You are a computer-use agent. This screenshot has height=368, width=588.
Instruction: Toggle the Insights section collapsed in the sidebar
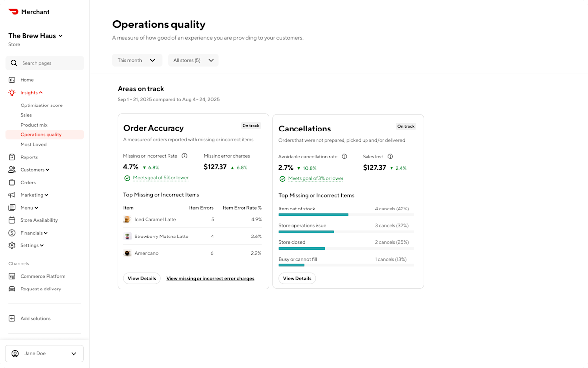[x=41, y=93]
